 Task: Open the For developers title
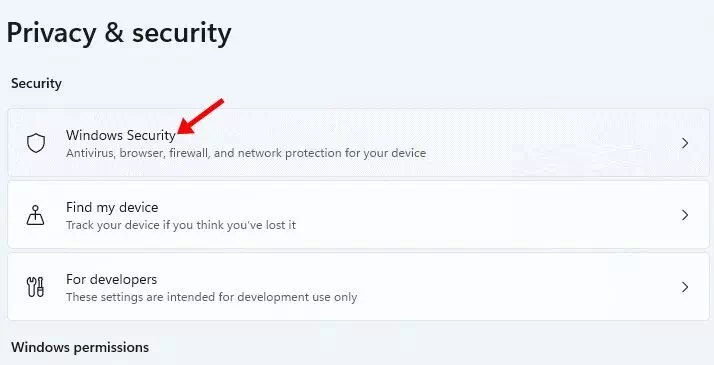click(112, 279)
